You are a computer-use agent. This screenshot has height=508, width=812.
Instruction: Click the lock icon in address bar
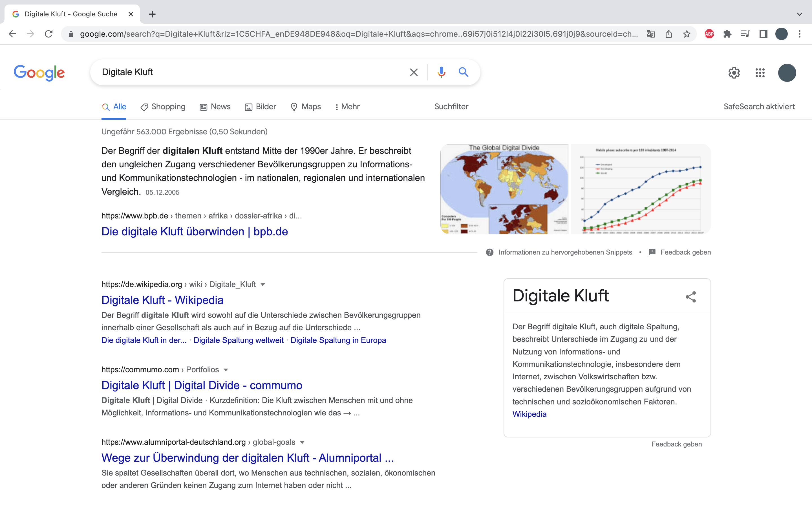(71, 34)
